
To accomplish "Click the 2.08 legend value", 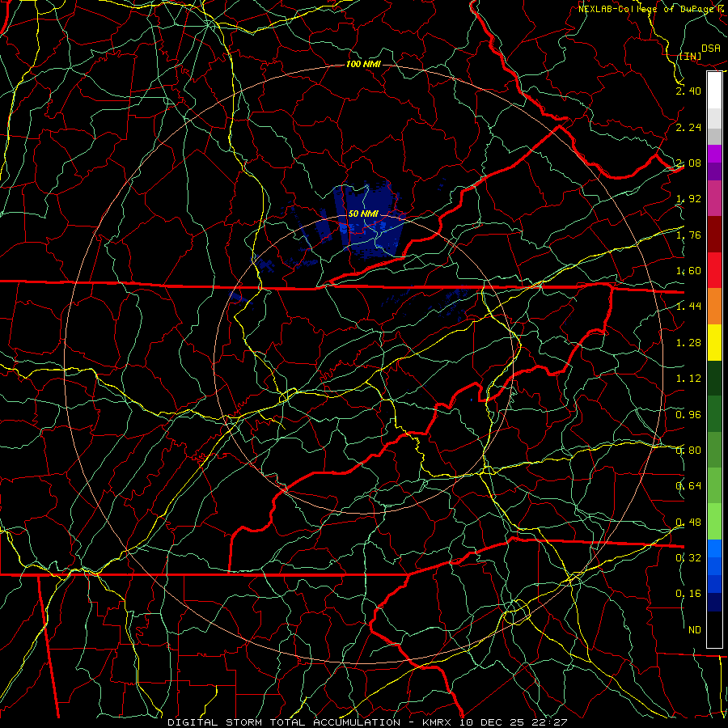I will [688, 163].
